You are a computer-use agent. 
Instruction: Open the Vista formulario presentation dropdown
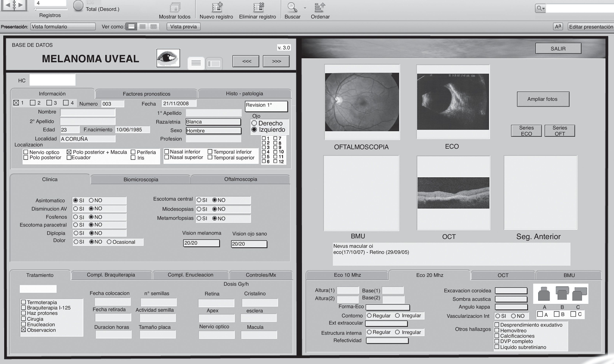(x=63, y=27)
